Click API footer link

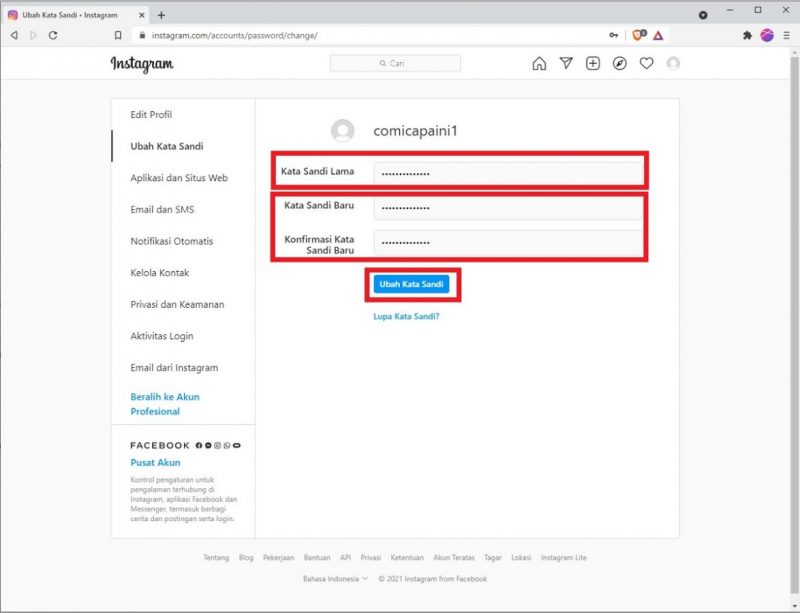point(345,557)
